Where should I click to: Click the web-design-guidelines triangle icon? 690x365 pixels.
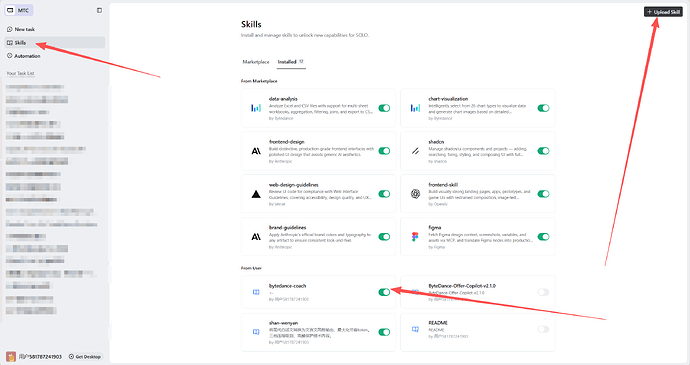point(256,194)
